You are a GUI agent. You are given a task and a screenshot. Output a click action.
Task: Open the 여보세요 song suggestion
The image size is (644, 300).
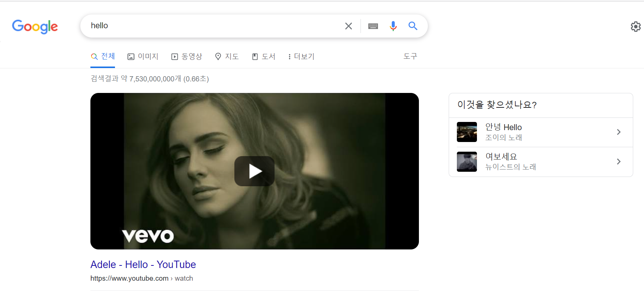coord(541,162)
